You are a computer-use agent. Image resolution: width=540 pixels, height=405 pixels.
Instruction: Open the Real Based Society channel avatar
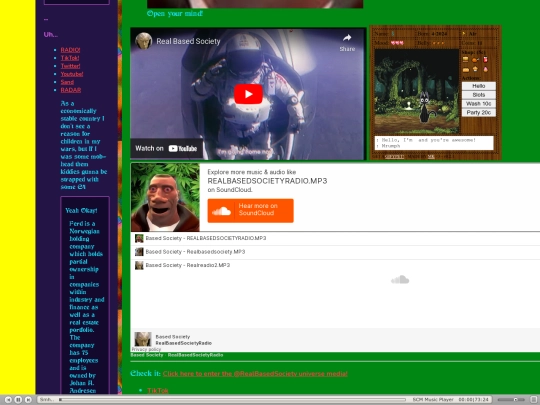click(x=144, y=41)
